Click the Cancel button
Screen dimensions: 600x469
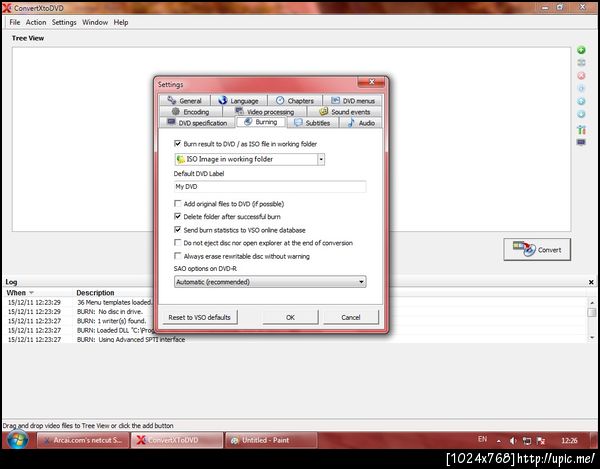[x=351, y=318]
